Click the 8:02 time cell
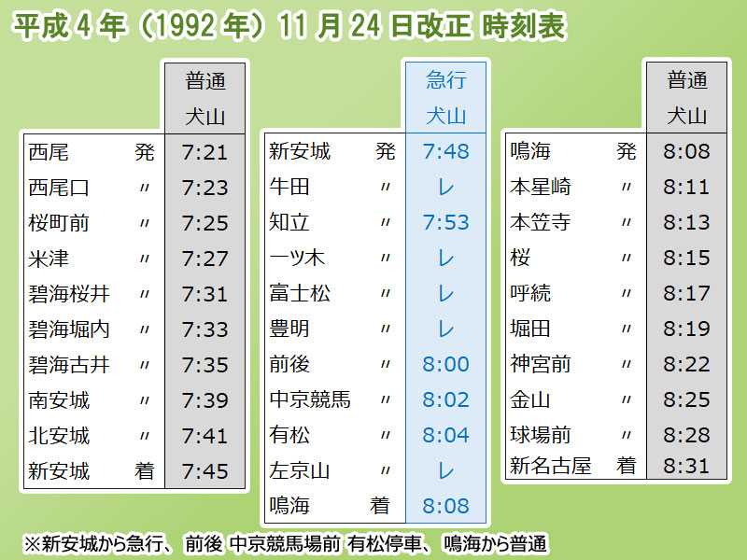The image size is (747, 560). 446,399
